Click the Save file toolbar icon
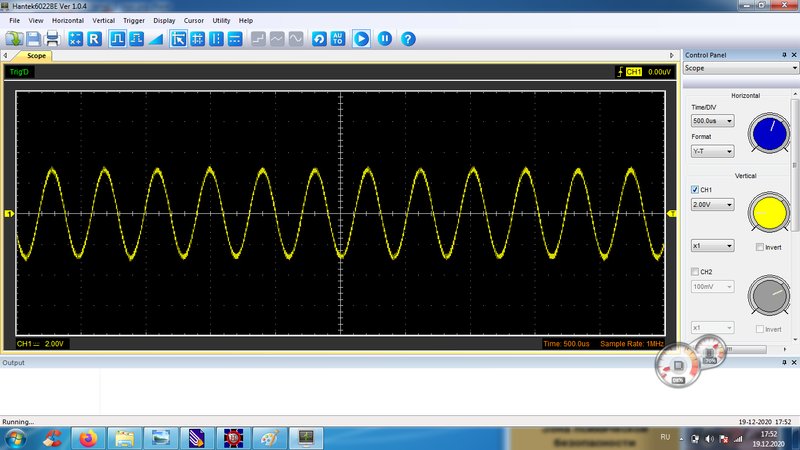 [33, 39]
